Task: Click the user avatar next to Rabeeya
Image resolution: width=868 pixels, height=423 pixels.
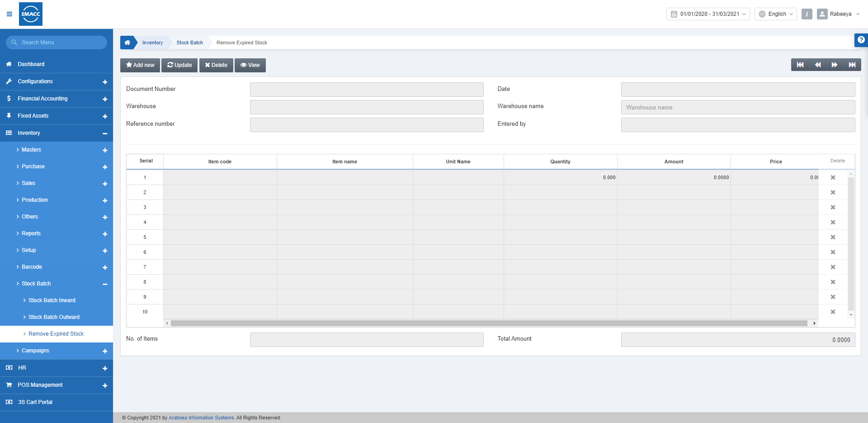Action: (822, 14)
